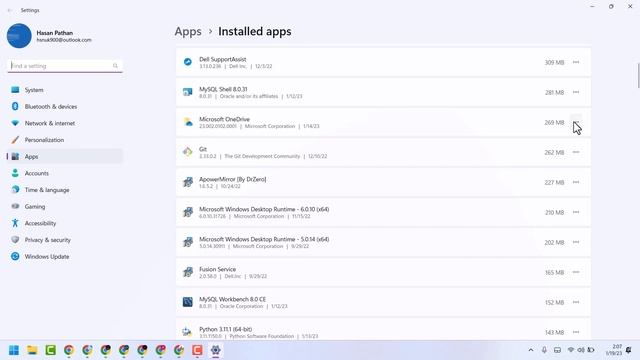640x360 pixels.
Task: Click the Microsoft OneDrive cloud icon
Action: [188, 122]
